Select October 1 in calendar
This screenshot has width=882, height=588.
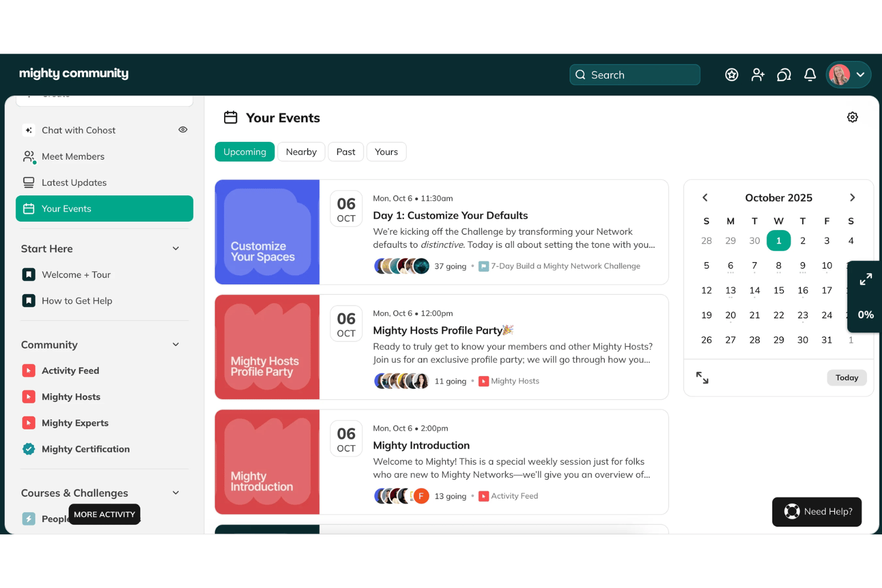[x=779, y=241]
